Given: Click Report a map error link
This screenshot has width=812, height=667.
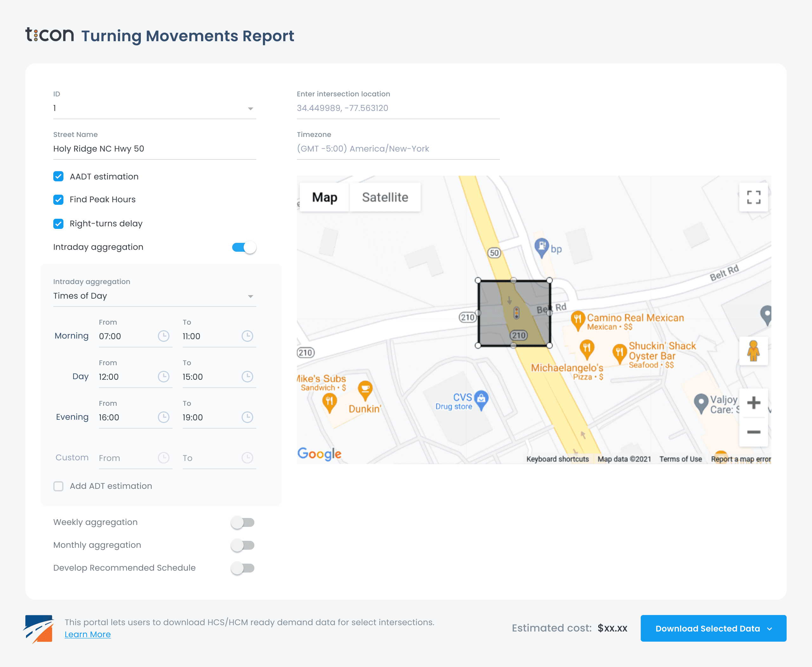Looking at the screenshot, I should point(741,459).
